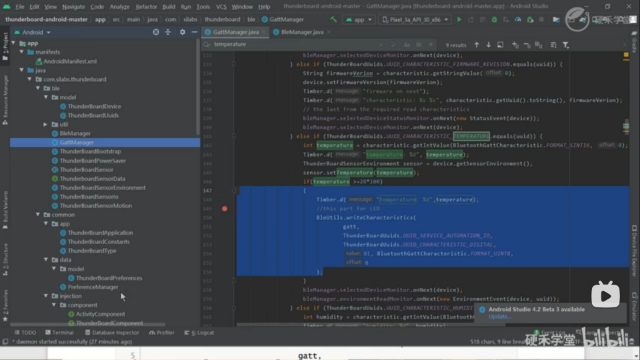Hide the Project tool window

pos(194,32)
